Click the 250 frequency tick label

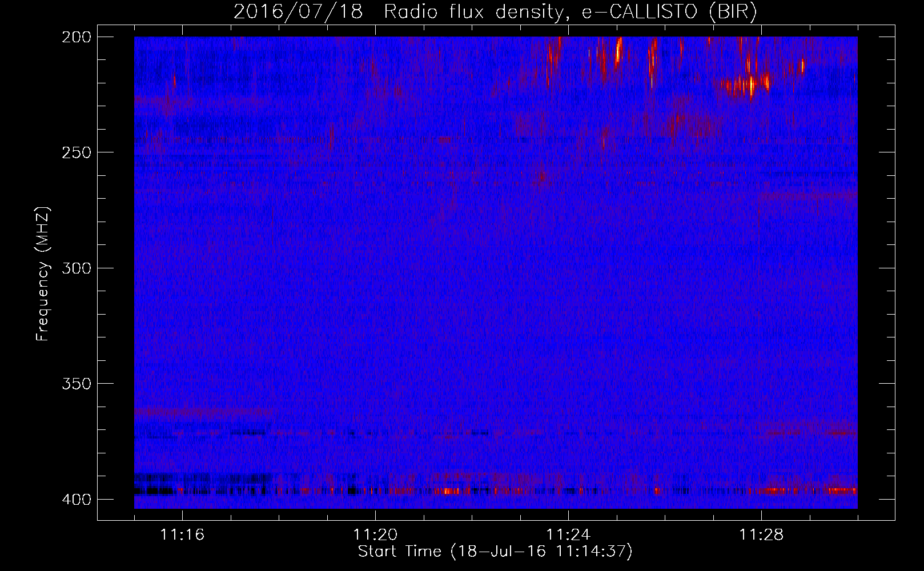click(x=76, y=152)
